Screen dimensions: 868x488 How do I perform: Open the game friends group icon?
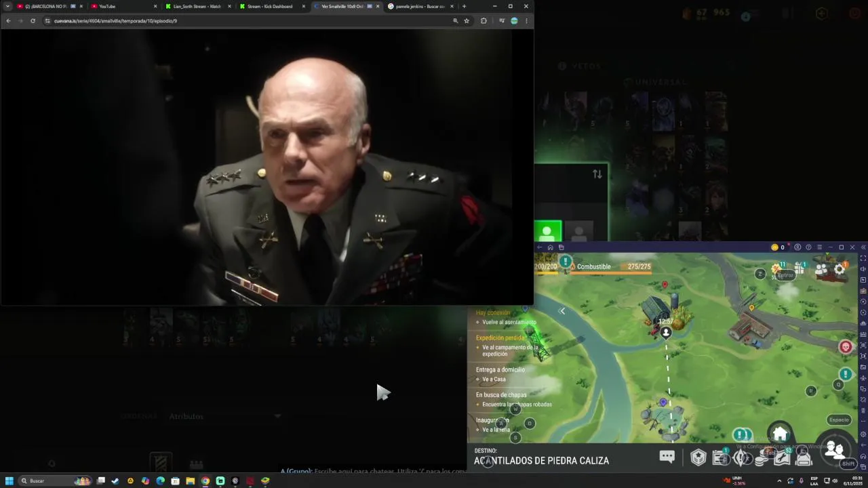pyautogui.click(x=821, y=270)
